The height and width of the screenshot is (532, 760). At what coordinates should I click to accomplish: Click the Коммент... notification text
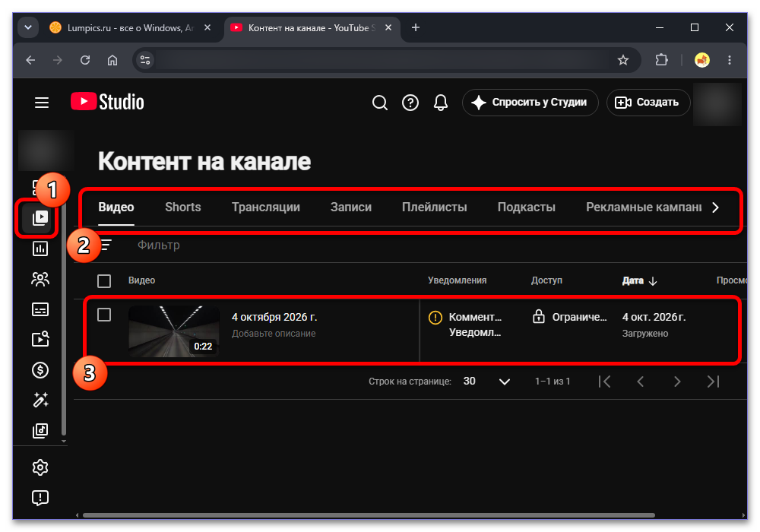point(475,318)
